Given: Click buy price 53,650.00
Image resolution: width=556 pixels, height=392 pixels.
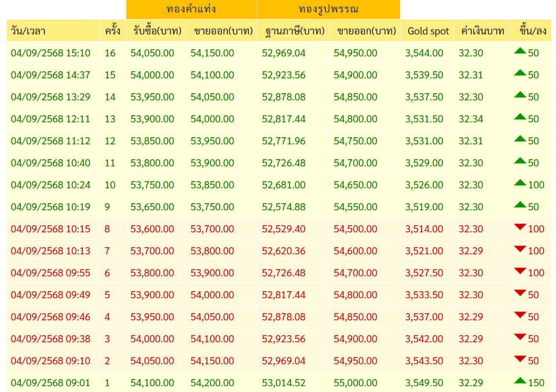Looking at the screenshot, I should [x=152, y=207].
